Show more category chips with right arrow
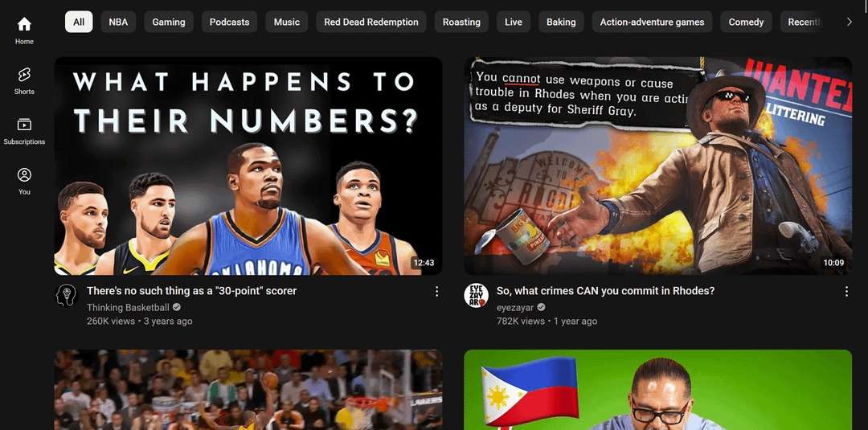This screenshot has height=430, width=868. [x=850, y=23]
